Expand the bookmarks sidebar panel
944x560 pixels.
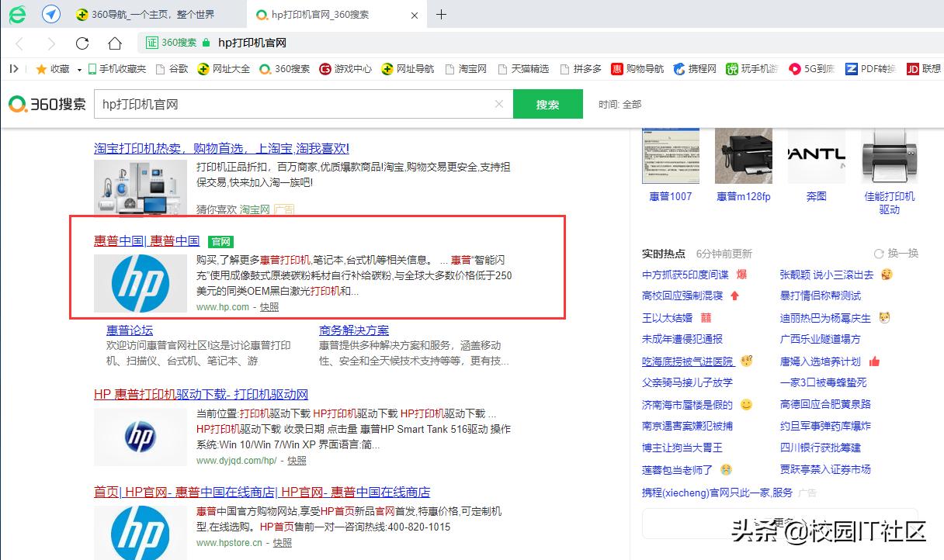click(12, 68)
